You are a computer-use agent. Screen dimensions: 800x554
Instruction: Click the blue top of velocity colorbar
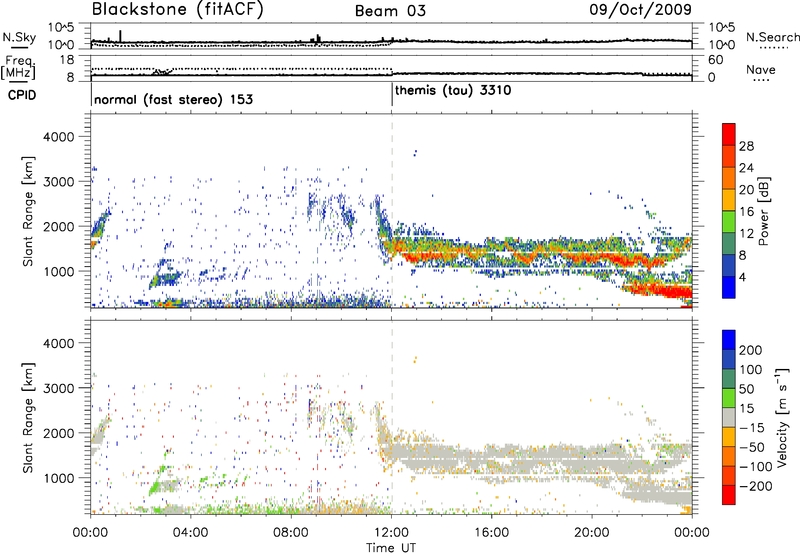(x=729, y=340)
